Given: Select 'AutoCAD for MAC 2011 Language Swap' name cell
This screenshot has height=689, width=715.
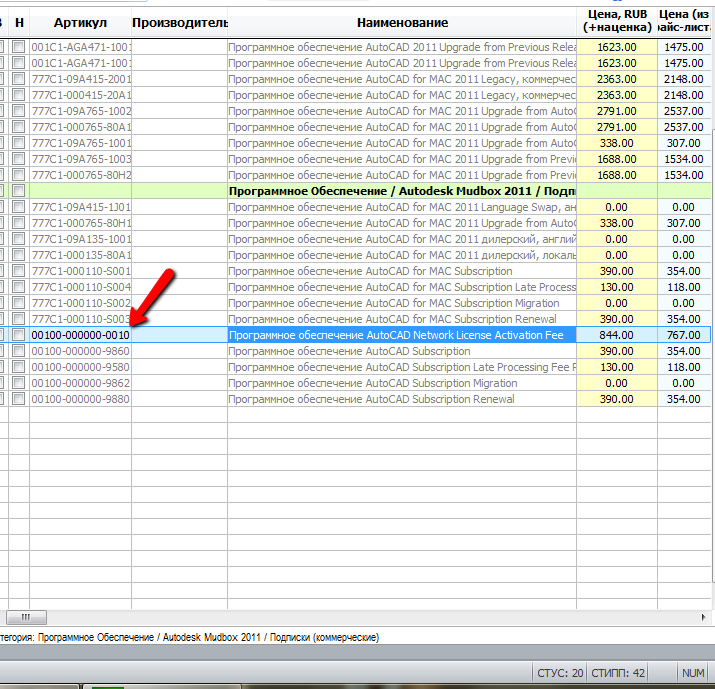Looking at the screenshot, I should (x=402, y=207).
